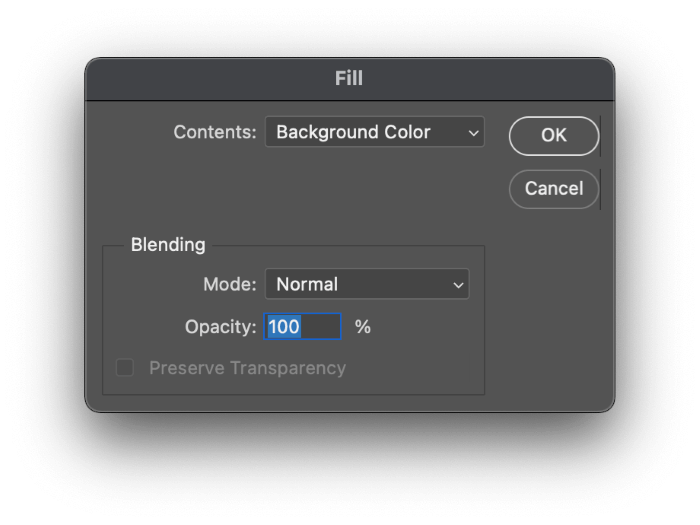Click the Blending group heading
This screenshot has width=700, height=525.
click(168, 245)
